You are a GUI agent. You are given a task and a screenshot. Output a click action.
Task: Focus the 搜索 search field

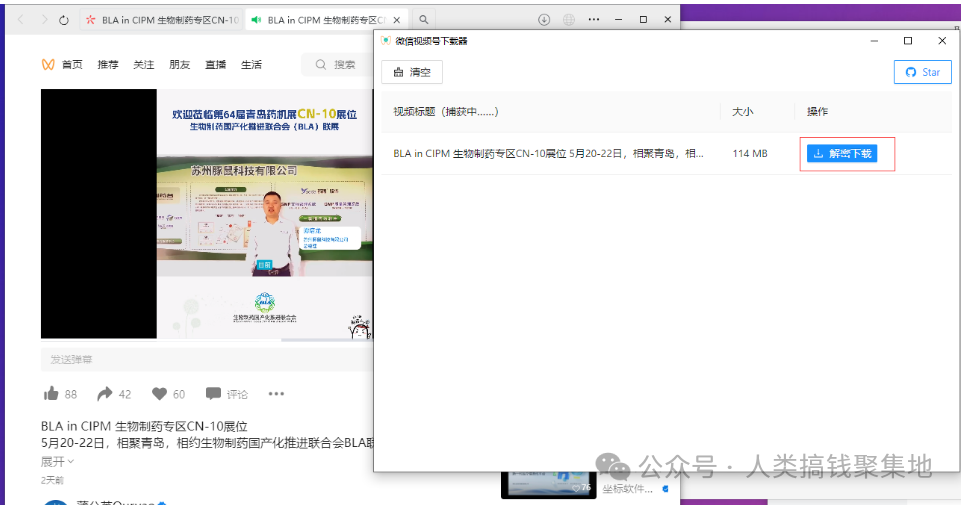click(x=337, y=65)
